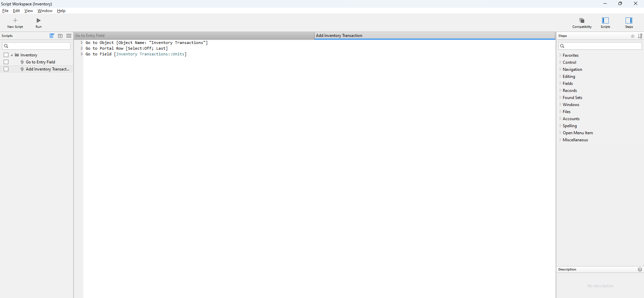
Task: Check the Inventory folder checkbox
Action: click(6, 55)
